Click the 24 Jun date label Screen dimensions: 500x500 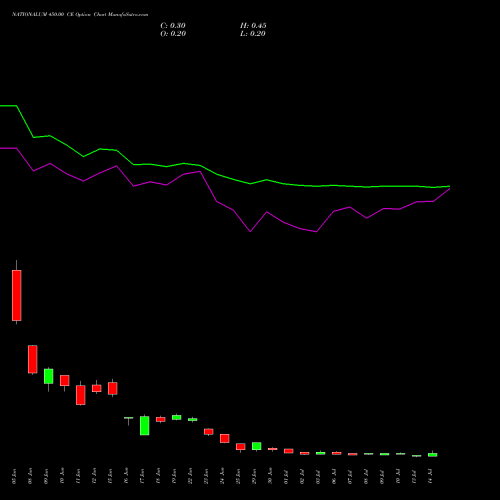[222, 476]
